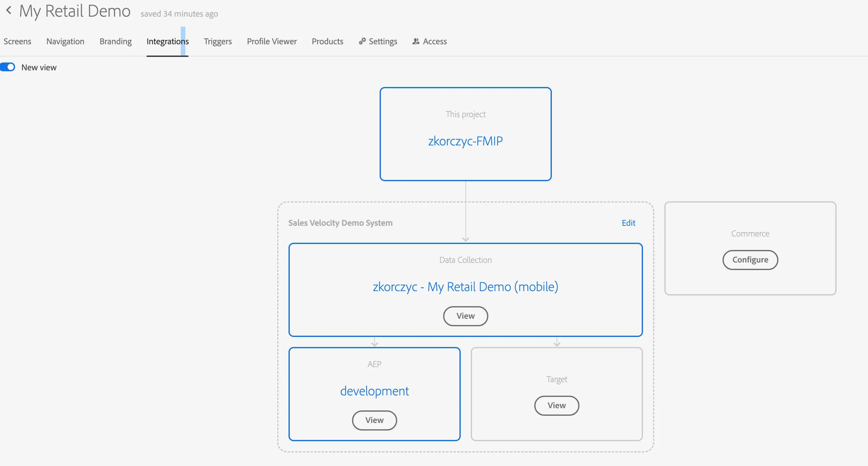Go back using the chevron beside My Retail Demo
868x466 pixels.
[x=9, y=10]
